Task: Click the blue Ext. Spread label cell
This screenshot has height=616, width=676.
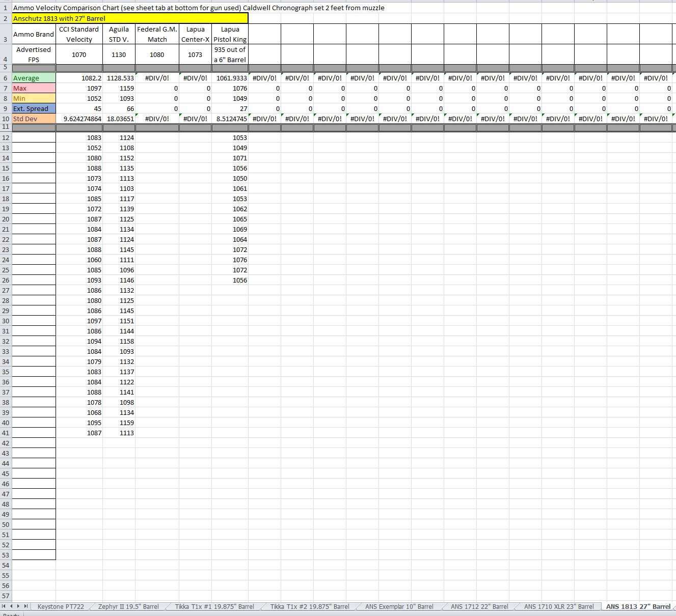Action: [34, 108]
